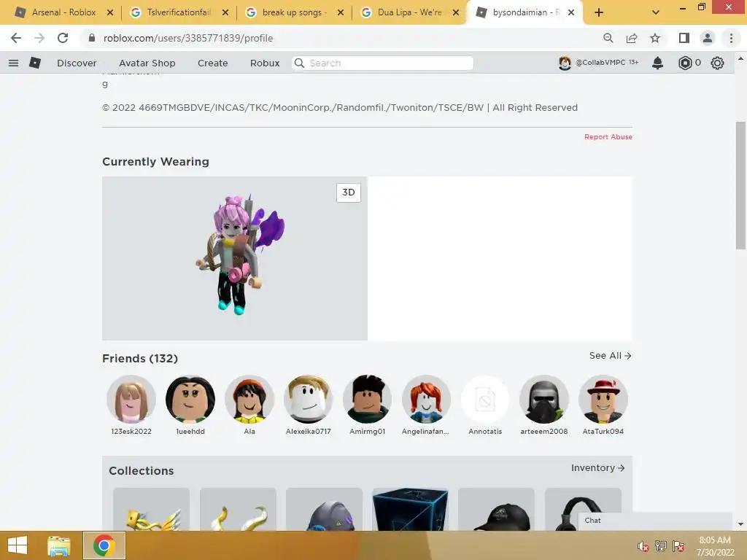Bookmark this page with the star icon

[655, 38]
